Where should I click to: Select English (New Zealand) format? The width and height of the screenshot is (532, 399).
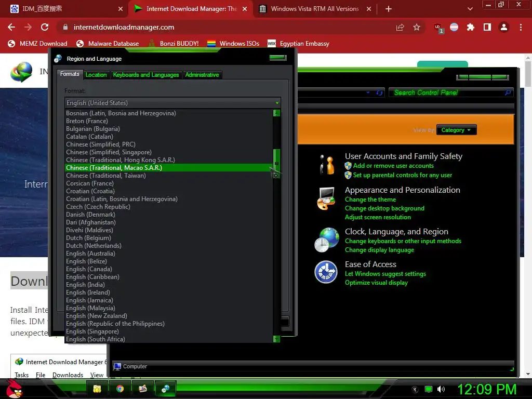coord(169,316)
